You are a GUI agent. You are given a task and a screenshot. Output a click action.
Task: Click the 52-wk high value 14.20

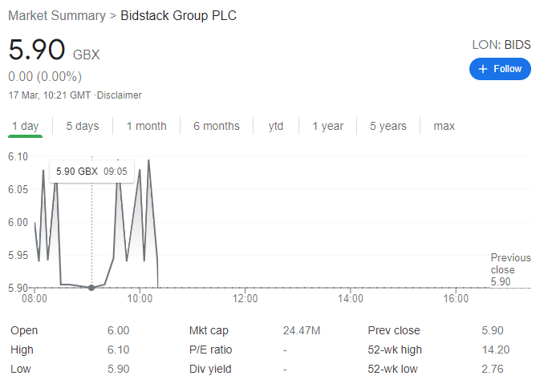point(496,350)
